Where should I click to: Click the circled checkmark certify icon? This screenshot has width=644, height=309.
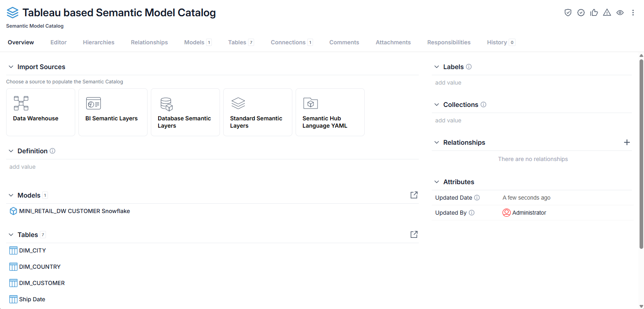[x=581, y=13]
